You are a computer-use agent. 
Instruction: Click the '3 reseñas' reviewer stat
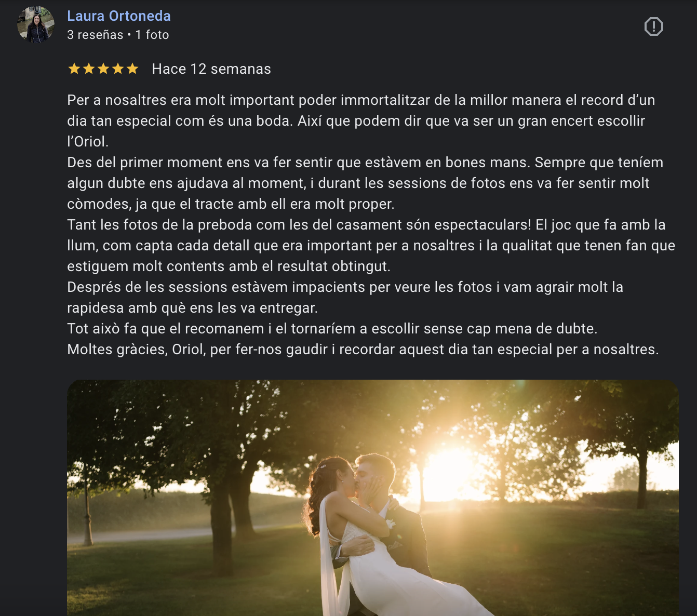click(95, 35)
